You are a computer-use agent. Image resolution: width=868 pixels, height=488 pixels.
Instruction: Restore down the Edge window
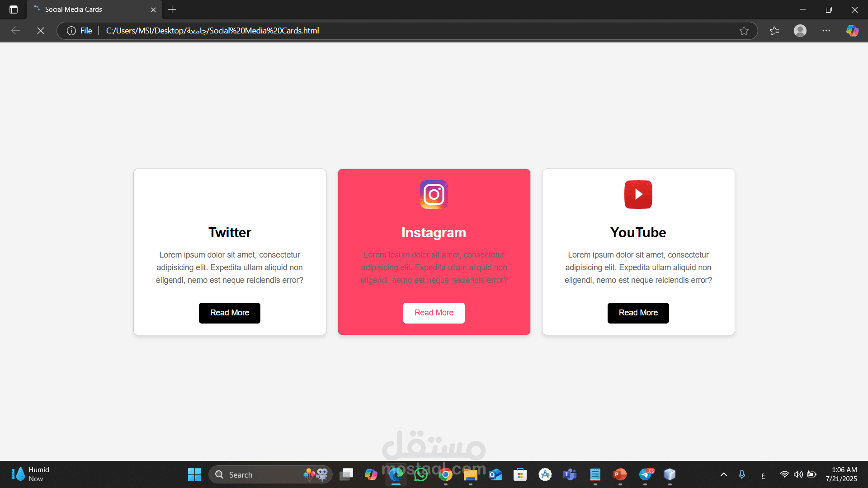(829, 9)
